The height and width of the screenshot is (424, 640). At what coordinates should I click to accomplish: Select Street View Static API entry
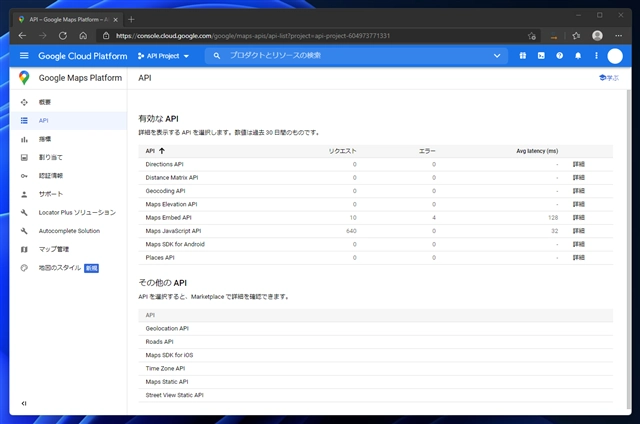tap(174, 395)
